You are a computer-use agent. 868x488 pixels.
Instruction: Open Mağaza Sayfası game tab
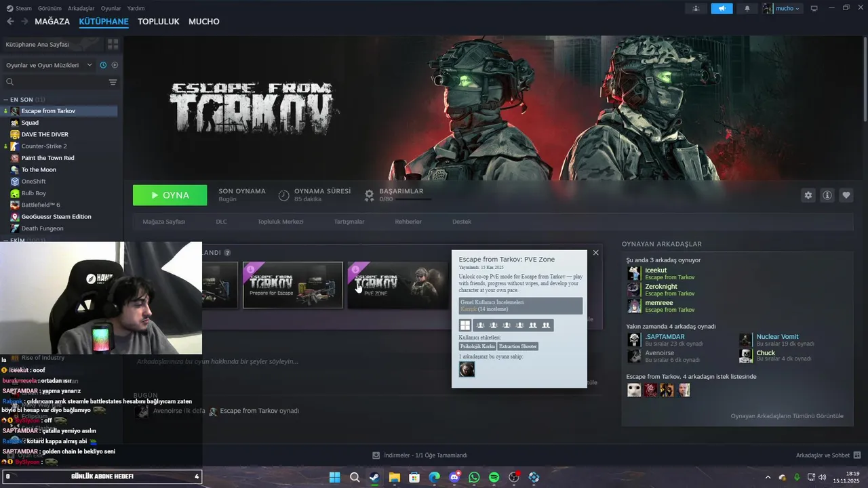[164, 222]
